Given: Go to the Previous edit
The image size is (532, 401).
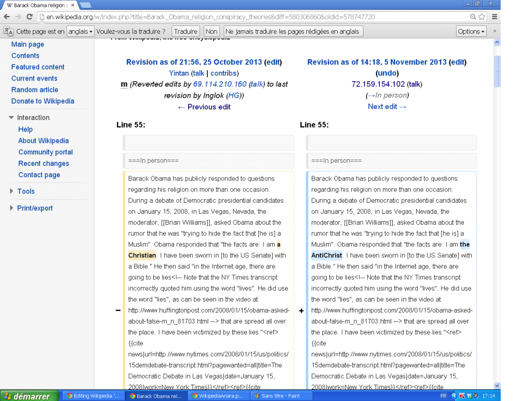Looking at the screenshot, I should click(x=204, y=107).
